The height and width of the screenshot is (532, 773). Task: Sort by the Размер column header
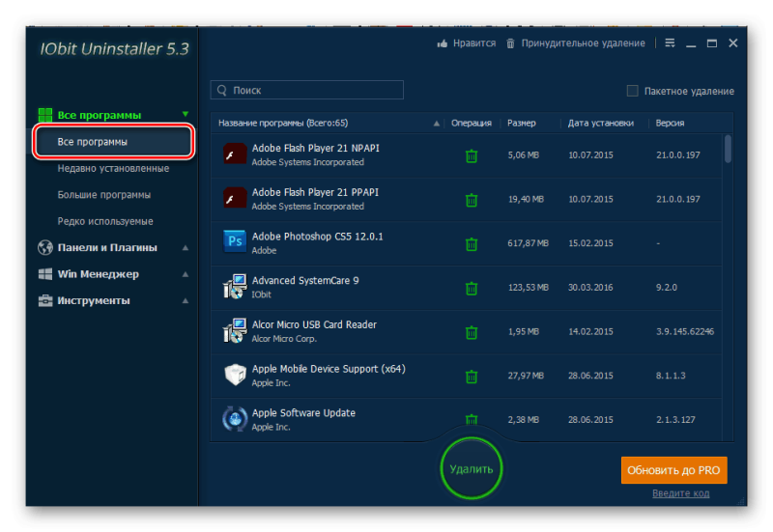[x=521, y=124]
